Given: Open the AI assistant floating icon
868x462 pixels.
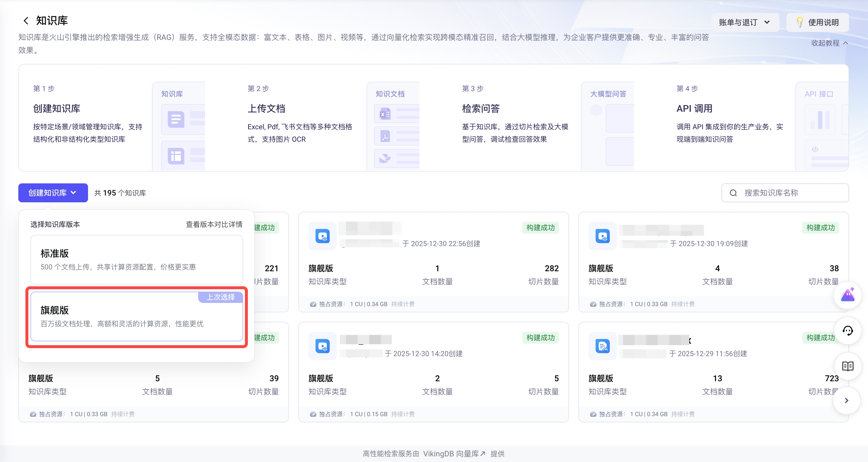Looking at the screenshot, I should pos(847,295).
